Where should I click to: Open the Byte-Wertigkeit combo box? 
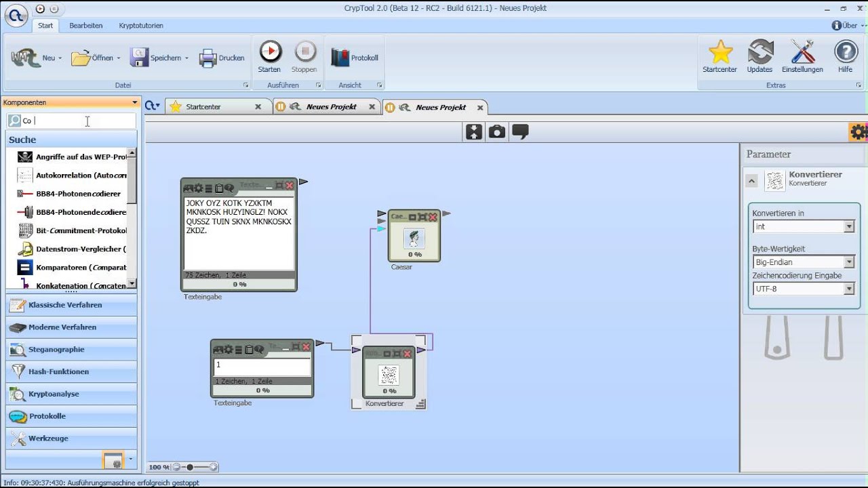tap(804, 262)
